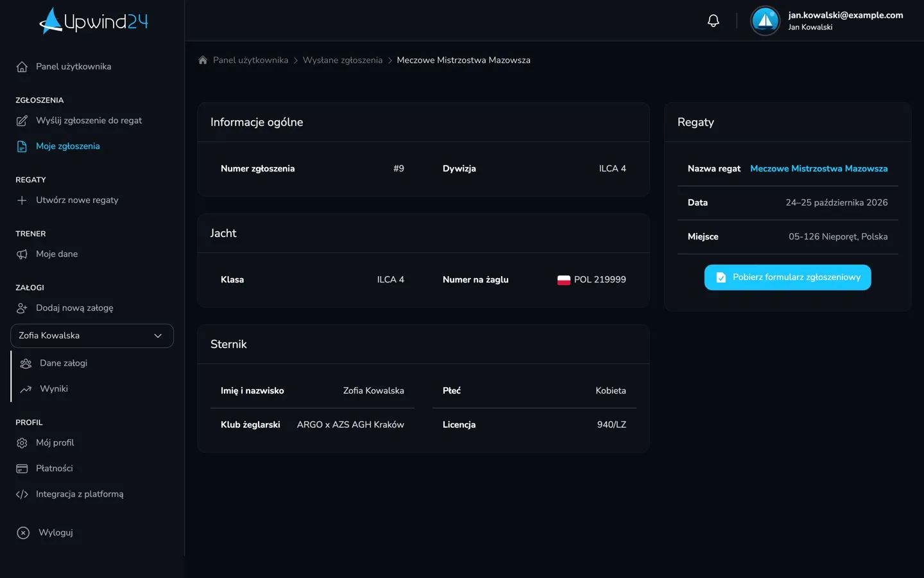Click the Płatności card icon

click(x=22, y=468)
